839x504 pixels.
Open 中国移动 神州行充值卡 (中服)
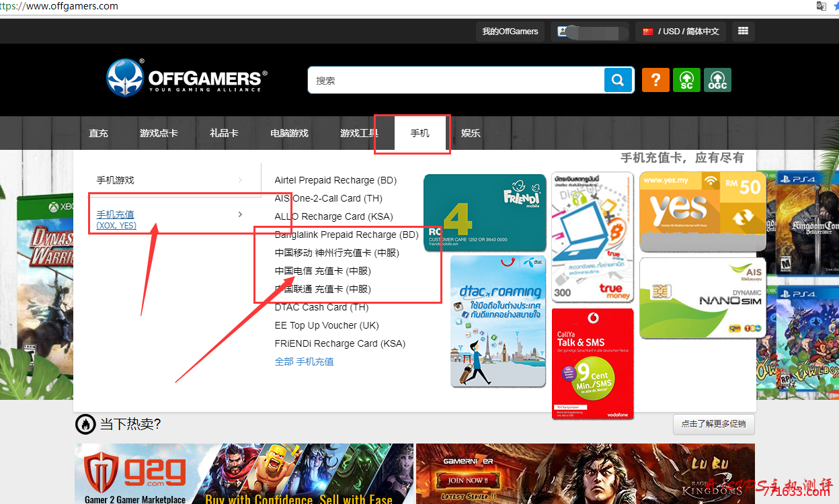tap(337, 253)
